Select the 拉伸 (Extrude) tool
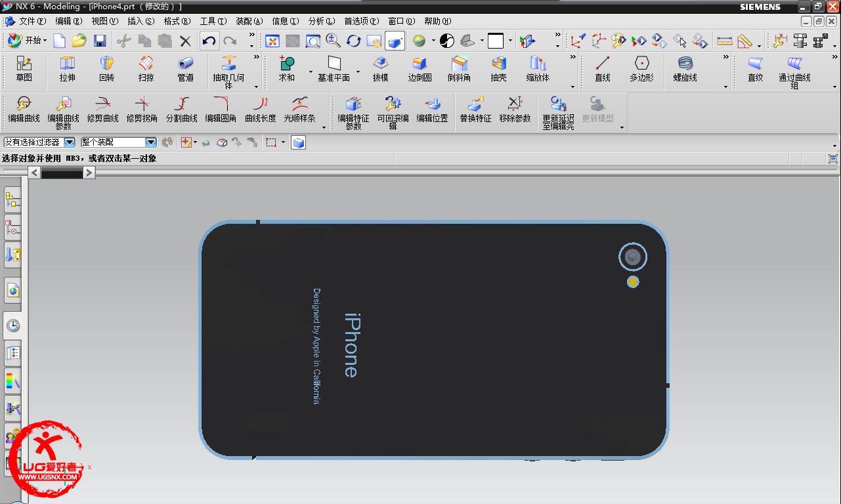This screenshot has height=504, width=841. point(67,69)
